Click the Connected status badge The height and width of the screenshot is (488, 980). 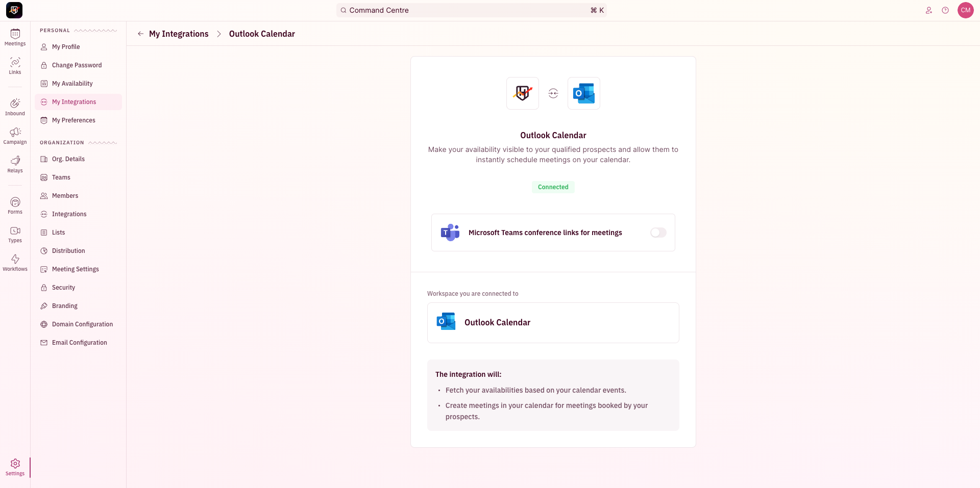(553, 187)
